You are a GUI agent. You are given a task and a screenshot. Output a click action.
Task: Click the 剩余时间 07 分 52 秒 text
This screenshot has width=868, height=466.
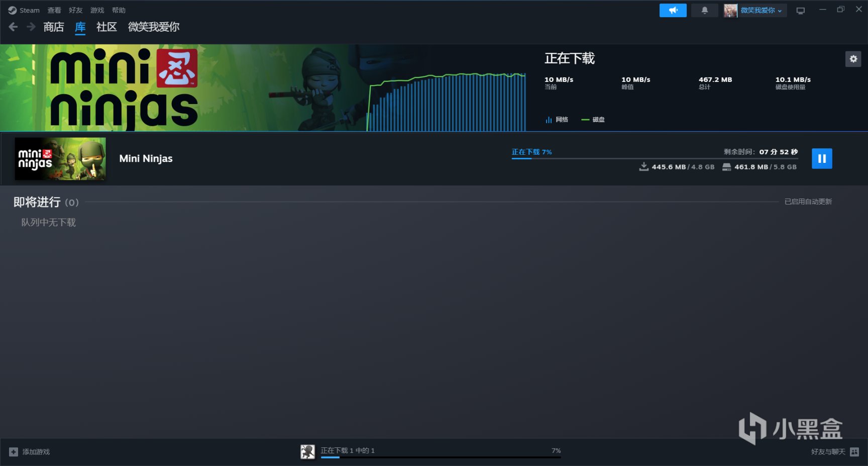click(761, 152)
